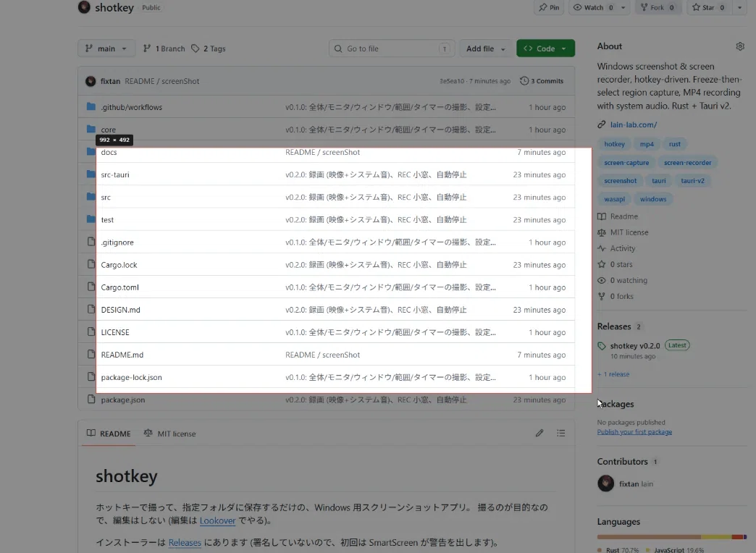Screen dimensions: 756x553
Task: Open the docs folder
Action: pyautogui.click(x=109, y=152)
